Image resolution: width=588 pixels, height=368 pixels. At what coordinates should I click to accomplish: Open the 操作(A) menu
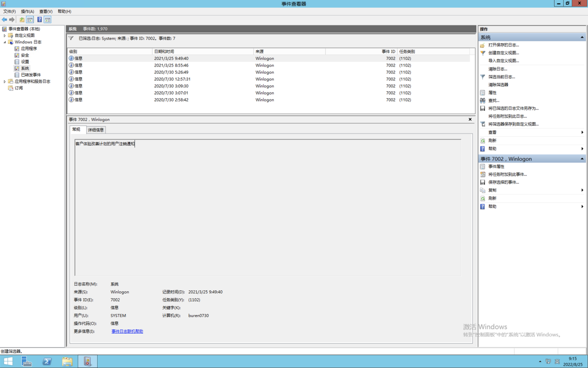(x=27, y=11)
